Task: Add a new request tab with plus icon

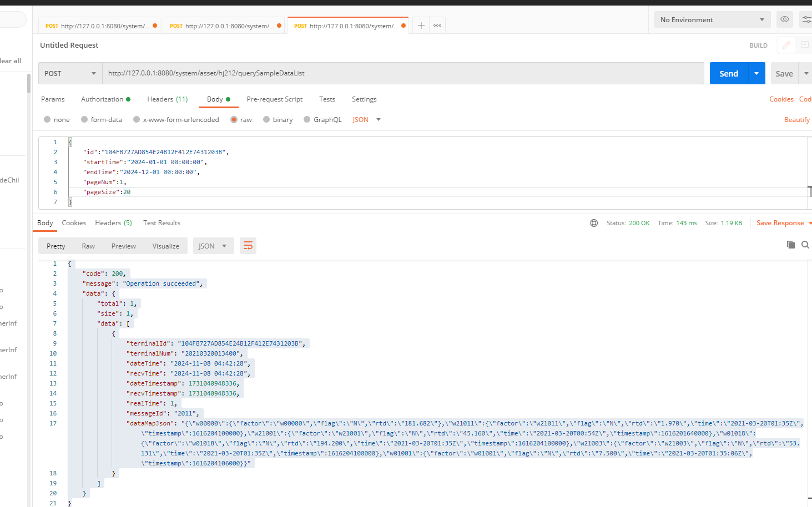Action: (421, 26)
